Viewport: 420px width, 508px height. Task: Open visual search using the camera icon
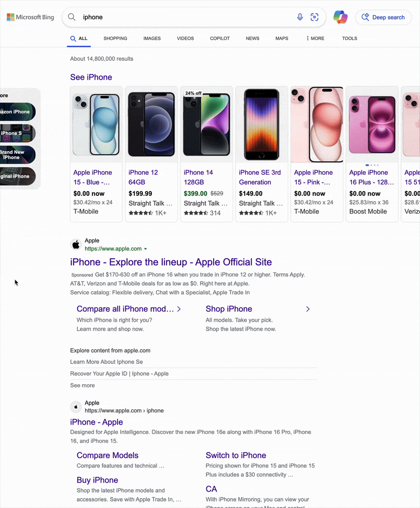[x=314, y=17]
